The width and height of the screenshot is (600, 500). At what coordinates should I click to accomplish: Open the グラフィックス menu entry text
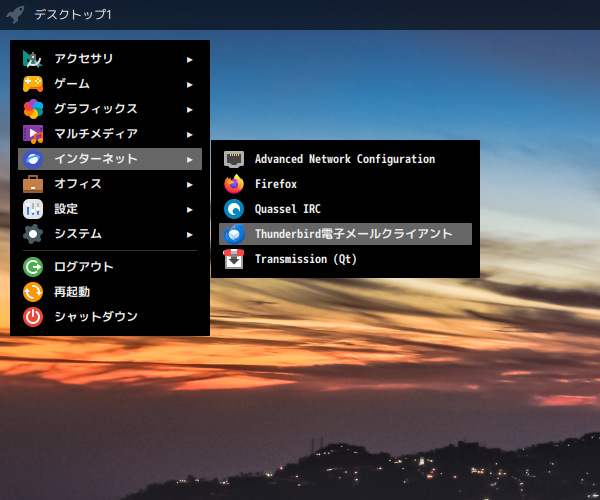(96, 109)
